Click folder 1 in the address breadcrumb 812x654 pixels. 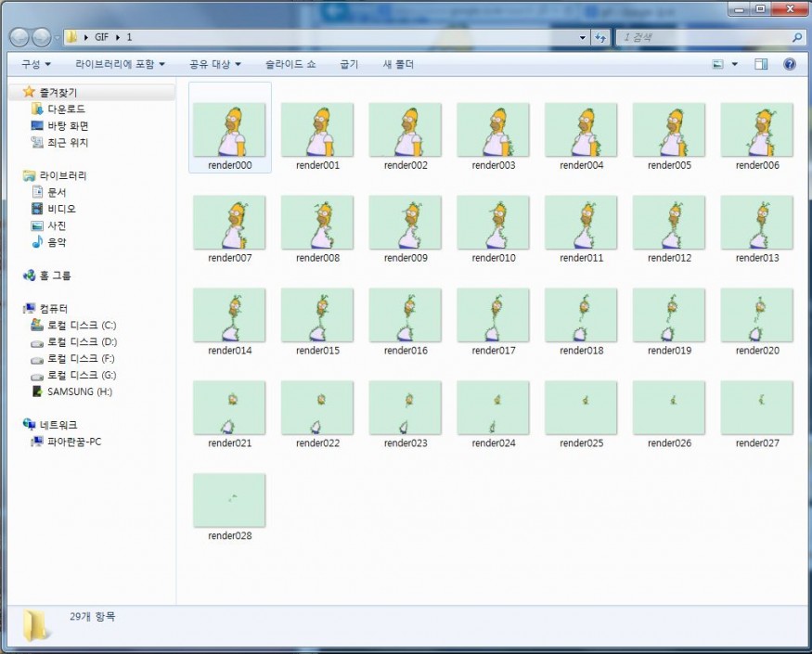point(130,37)
